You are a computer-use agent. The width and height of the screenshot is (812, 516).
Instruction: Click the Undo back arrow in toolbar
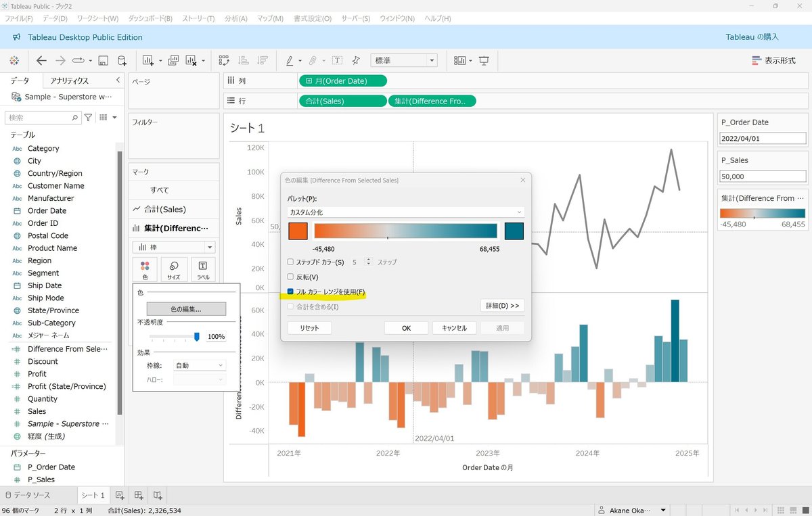click(x=41, y=60)
